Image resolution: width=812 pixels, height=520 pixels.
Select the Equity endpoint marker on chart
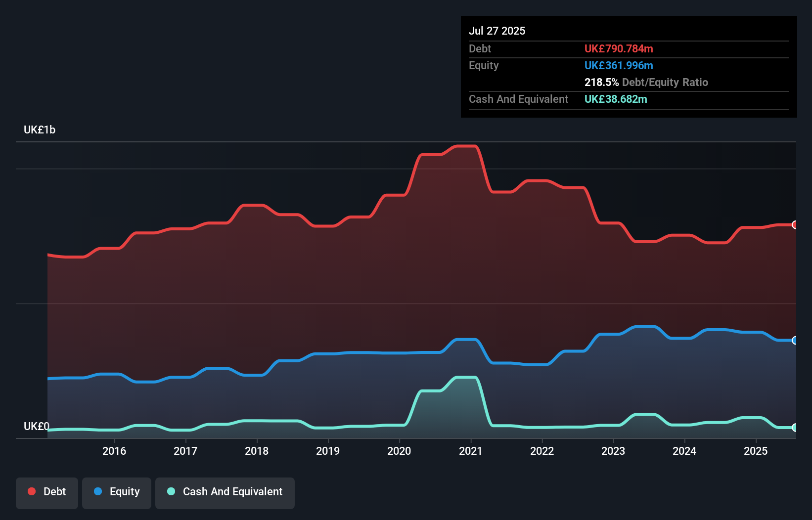pyautogui.click(x=795, y=340)
